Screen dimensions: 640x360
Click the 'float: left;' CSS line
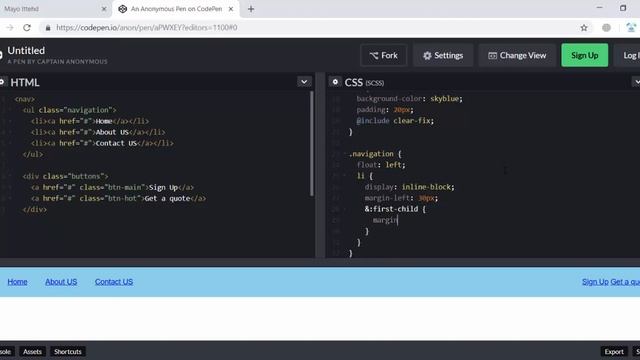click(381, 165)
